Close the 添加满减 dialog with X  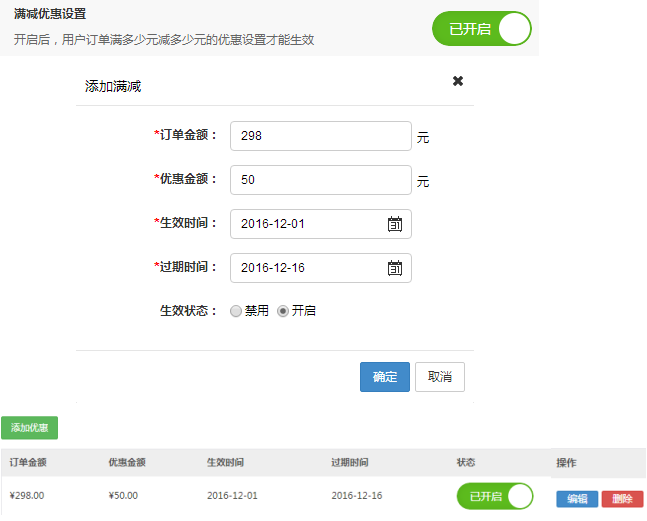click(x=458, y=81)
